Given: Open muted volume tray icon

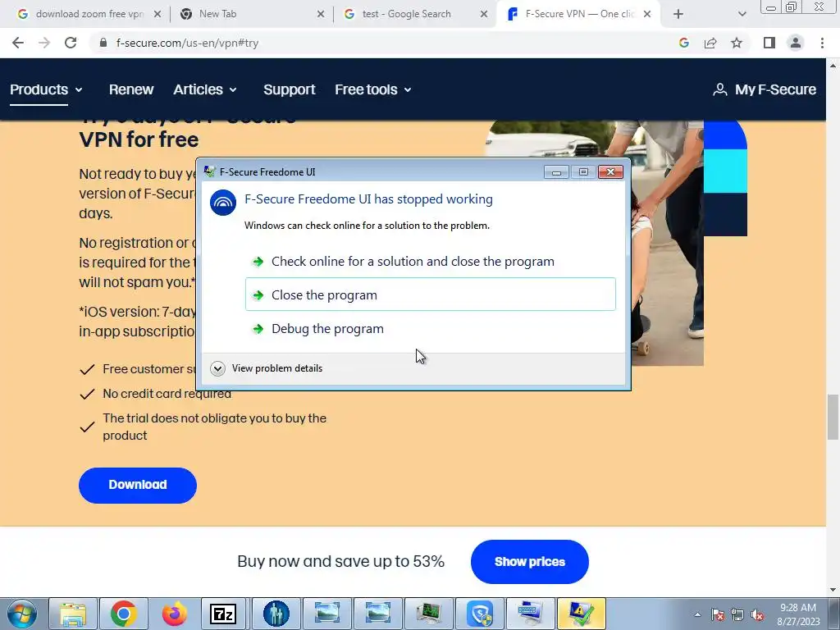Looking at the screenshot, I should click(x=757, y=614).
